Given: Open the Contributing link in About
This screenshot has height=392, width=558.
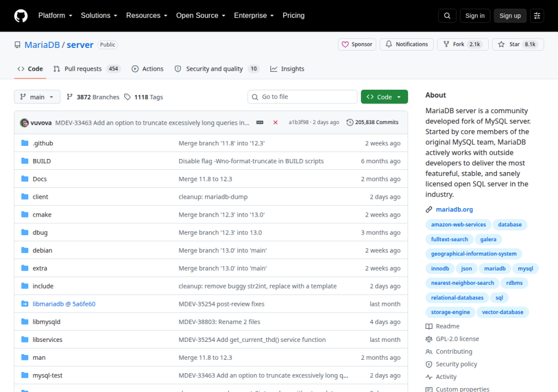Looking at the screenshot, I should (454, 352).
